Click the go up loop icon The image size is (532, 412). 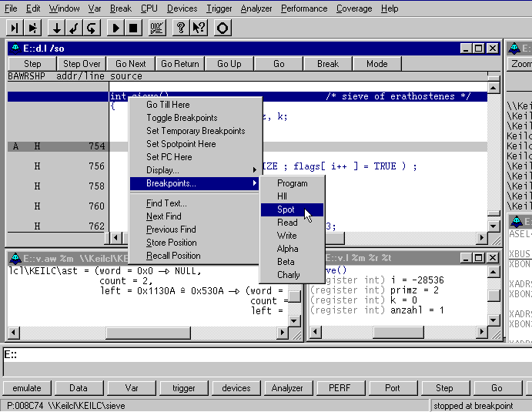92,28
